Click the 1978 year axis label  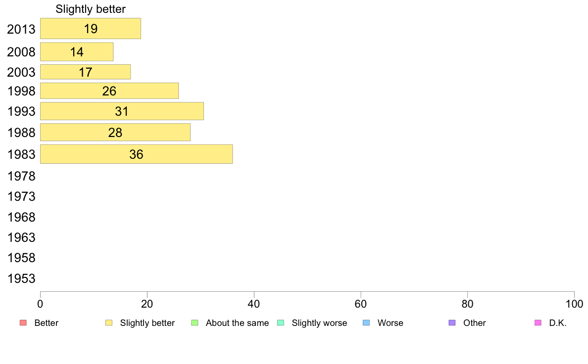tap(21, 176)
